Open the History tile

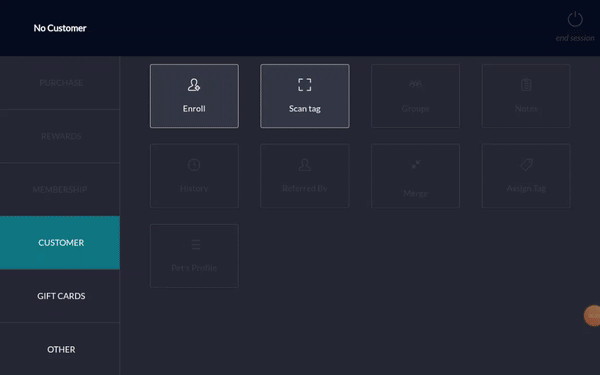pos(194,176)
